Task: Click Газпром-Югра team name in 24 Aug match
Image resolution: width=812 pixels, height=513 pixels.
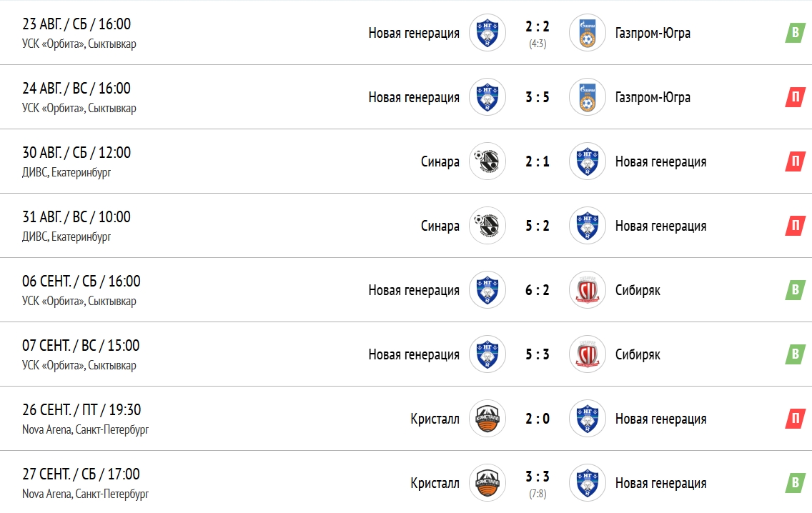Action: pyautogui.click(x=653, y=97)
